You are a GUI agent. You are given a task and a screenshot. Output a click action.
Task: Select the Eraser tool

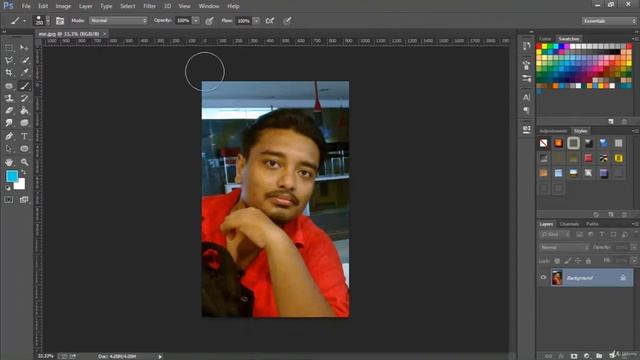[x=9, y=110]
